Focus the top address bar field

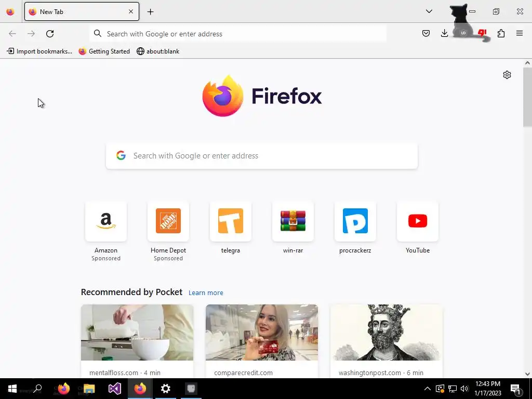coord(238,34)
